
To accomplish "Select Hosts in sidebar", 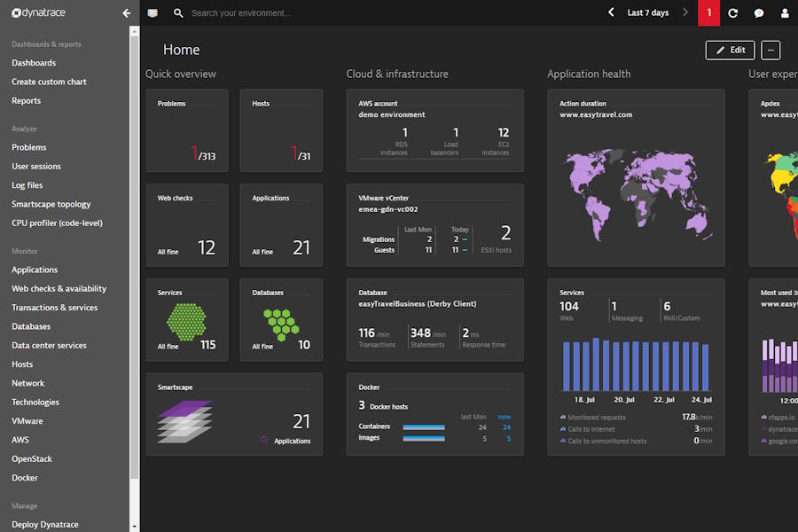I will click(x=22, y=364).
